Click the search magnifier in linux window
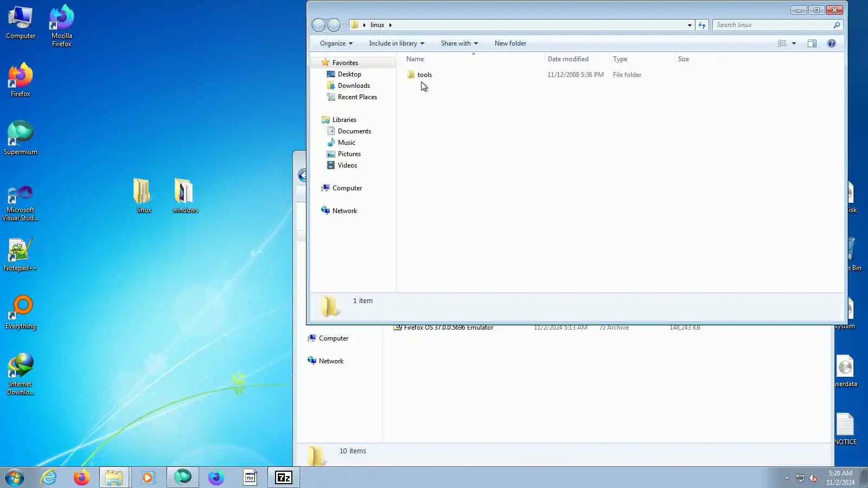The height and width of the screenshot is (488, 868). click(837, 25)
